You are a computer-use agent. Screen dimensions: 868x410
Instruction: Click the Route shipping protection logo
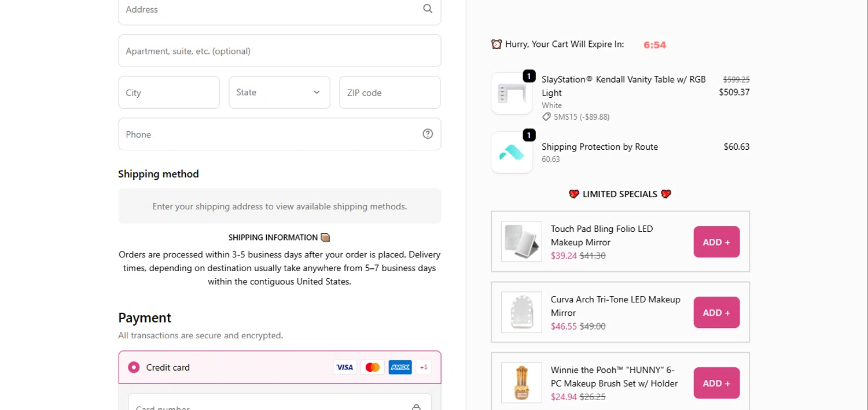coord(512,152)
